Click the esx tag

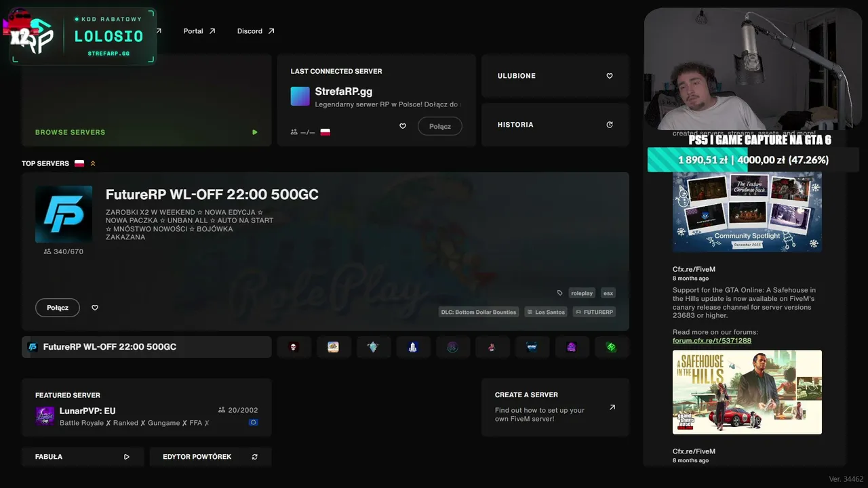(x=608, y=293)
